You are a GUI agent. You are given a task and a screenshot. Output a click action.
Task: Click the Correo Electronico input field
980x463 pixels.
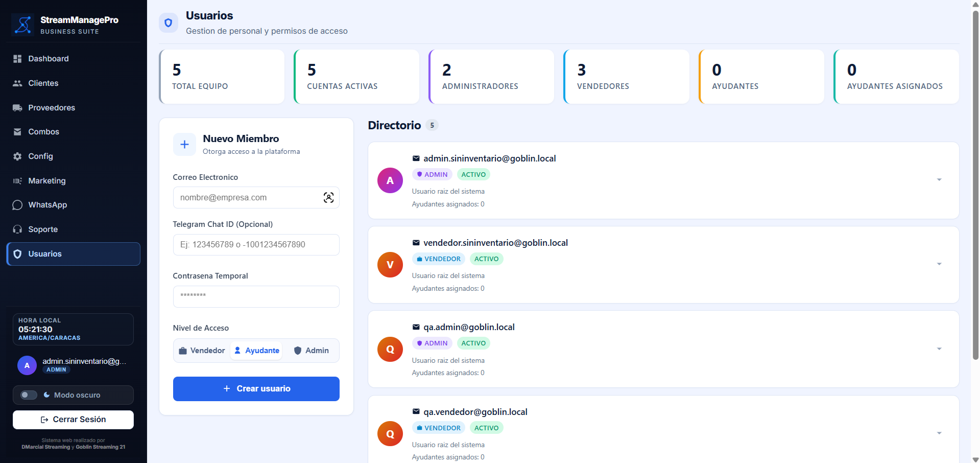click(x=256, y=198)
